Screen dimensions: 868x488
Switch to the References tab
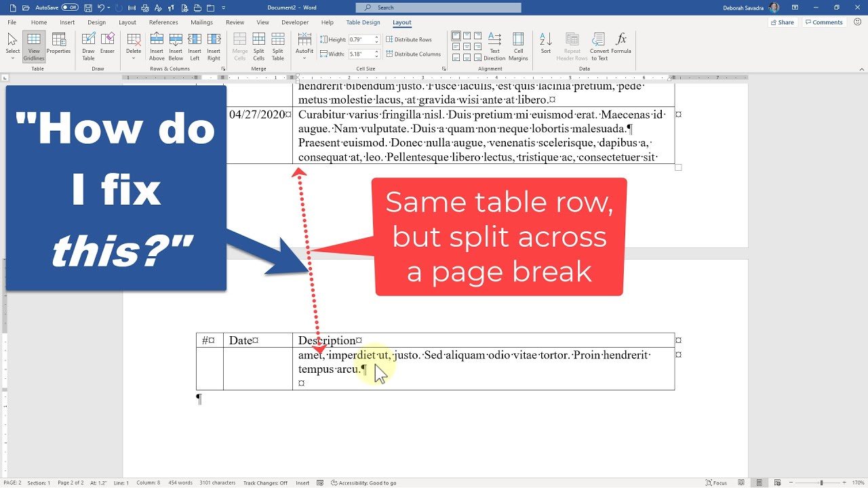(x=163, y=22)
